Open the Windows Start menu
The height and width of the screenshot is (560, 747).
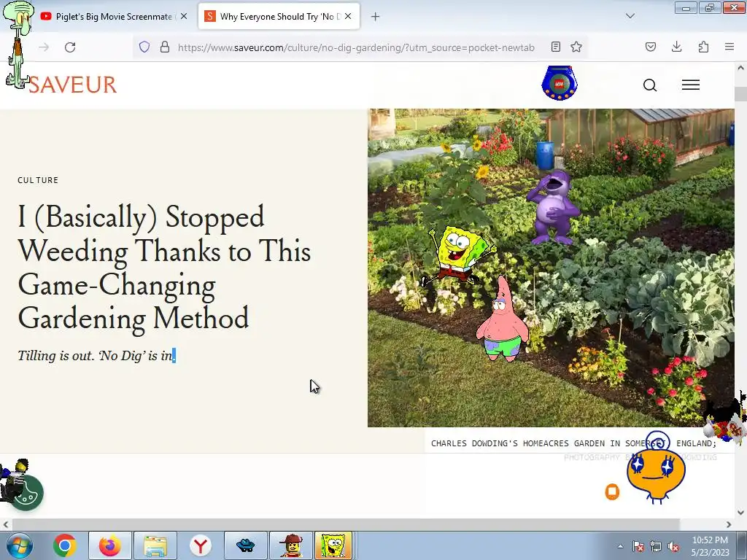click(x=20, y=545)
